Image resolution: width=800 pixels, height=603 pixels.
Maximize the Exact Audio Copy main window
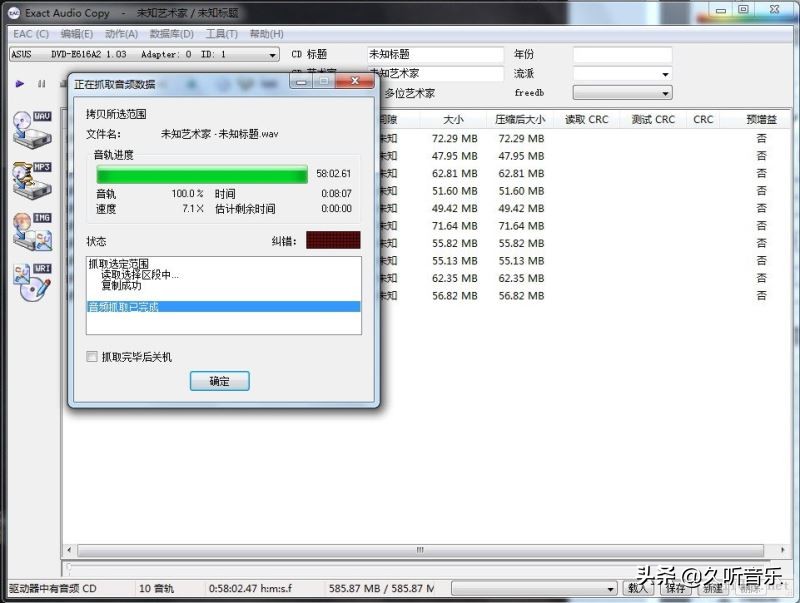click(743, 10)
